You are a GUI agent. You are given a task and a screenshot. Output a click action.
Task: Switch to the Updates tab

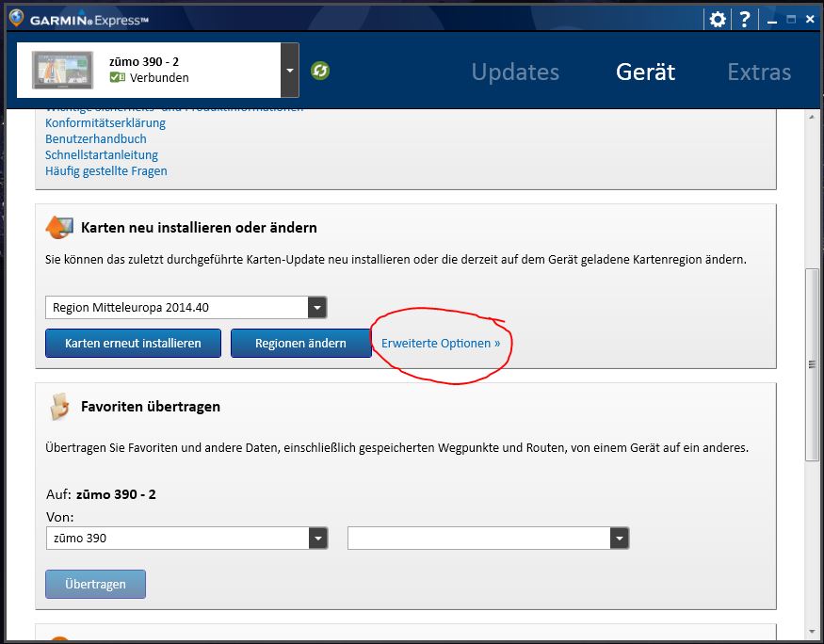click(x=515, y=72)
